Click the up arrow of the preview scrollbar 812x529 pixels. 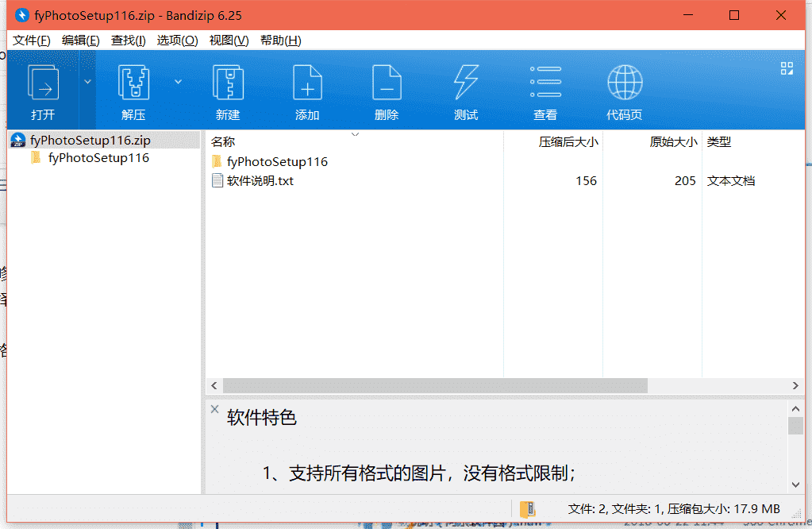coord(795,409)
